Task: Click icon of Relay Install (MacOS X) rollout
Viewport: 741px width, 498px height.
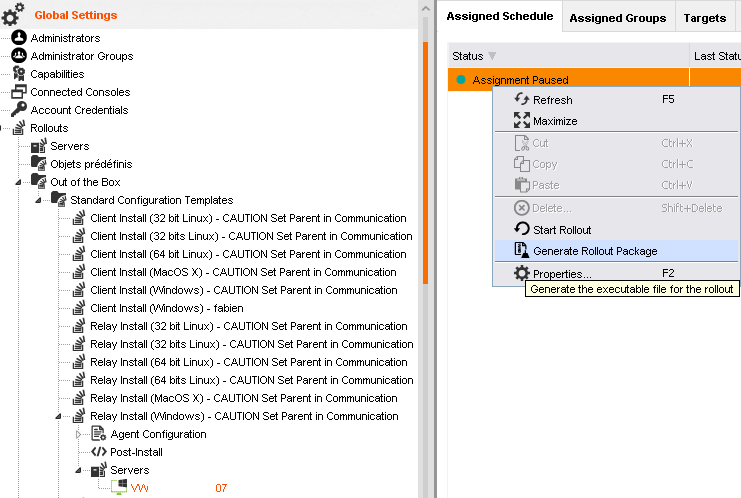Action: click(x=79, y=397)
